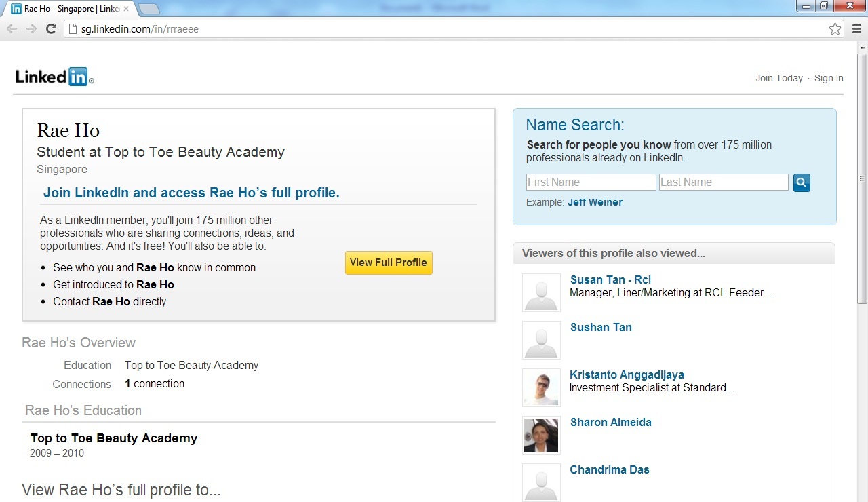The width and height of the screenshot is (868, 502).
Task: Click the browser back arrow
Action: click(12, 28)
